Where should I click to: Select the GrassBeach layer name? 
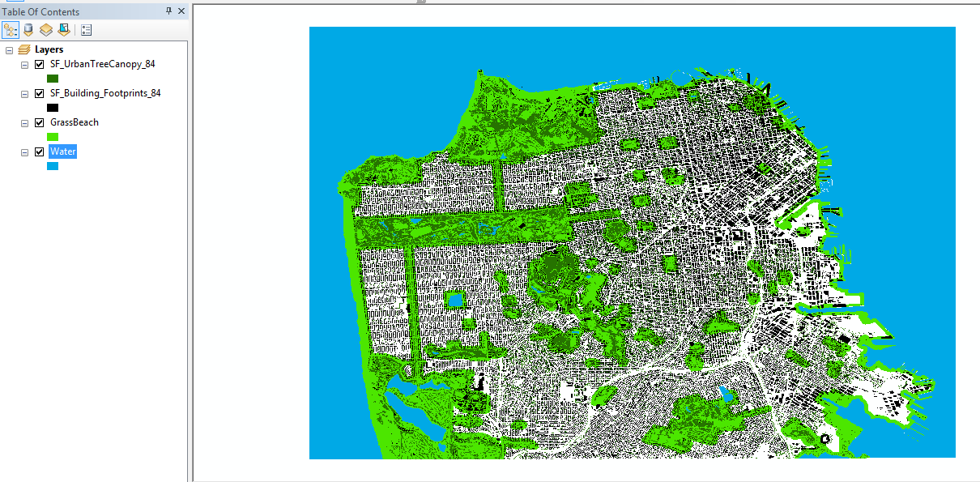[76, 122]
